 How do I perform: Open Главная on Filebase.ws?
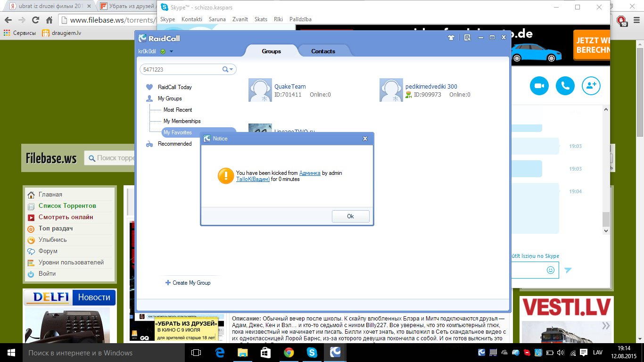(x=50, y=194)
